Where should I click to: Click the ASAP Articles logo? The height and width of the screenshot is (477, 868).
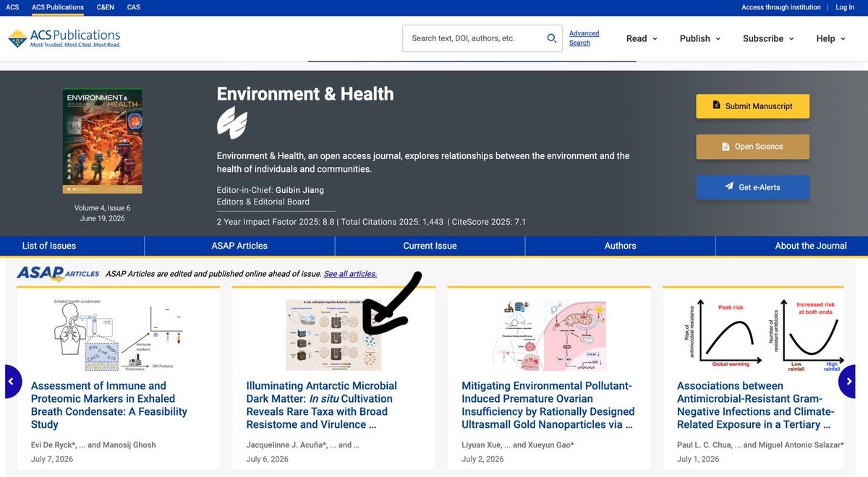[59, 273]
